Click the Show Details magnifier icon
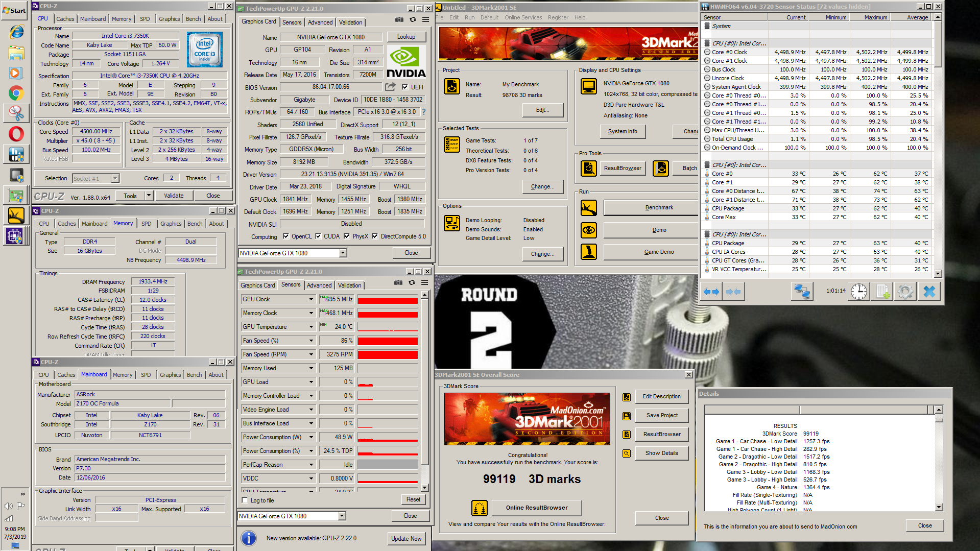Viewport: 980px width, 551px height. click(x=627, y=453)
